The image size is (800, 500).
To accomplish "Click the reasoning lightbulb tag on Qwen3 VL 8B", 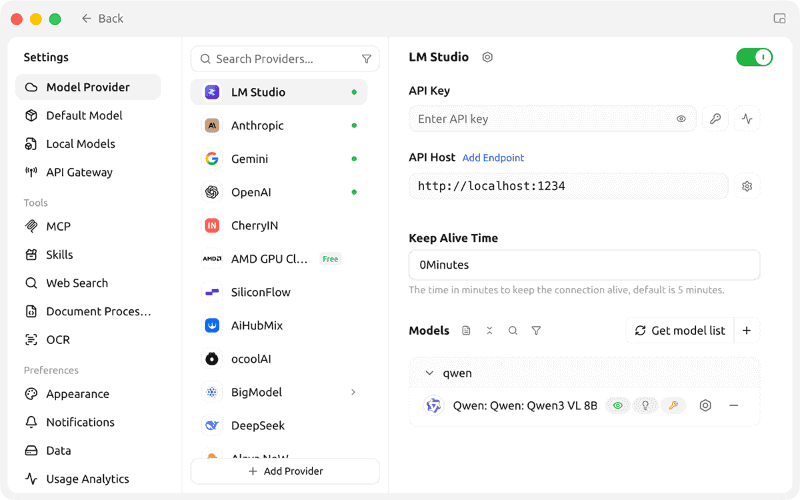I will [x=645, y=406].
